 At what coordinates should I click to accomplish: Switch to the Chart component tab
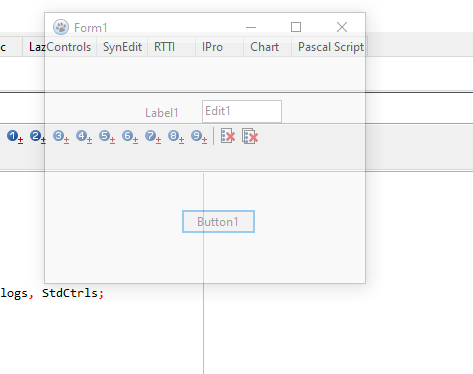pos(267,47)
